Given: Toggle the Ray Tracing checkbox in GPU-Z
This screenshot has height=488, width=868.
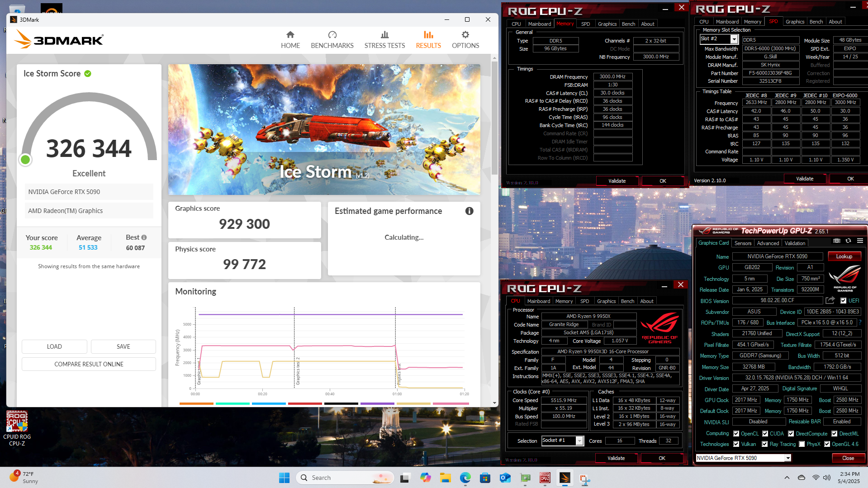Looking at the screenshot, I should [765, 444].
